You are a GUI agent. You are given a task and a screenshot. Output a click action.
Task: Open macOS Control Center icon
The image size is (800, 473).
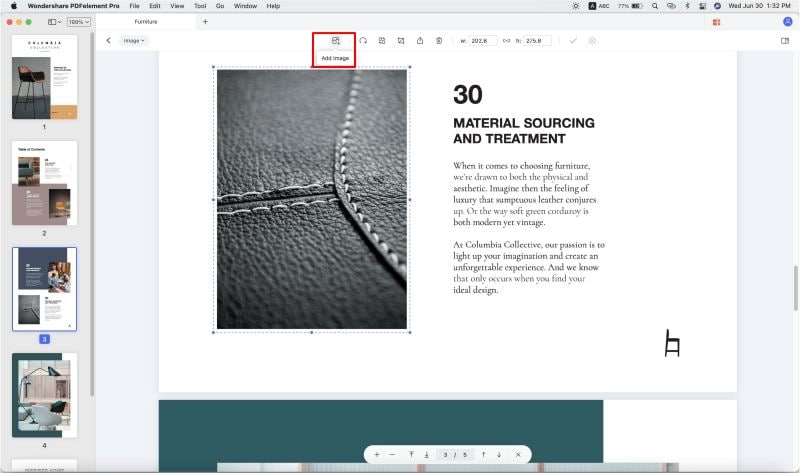pos(703,6)
